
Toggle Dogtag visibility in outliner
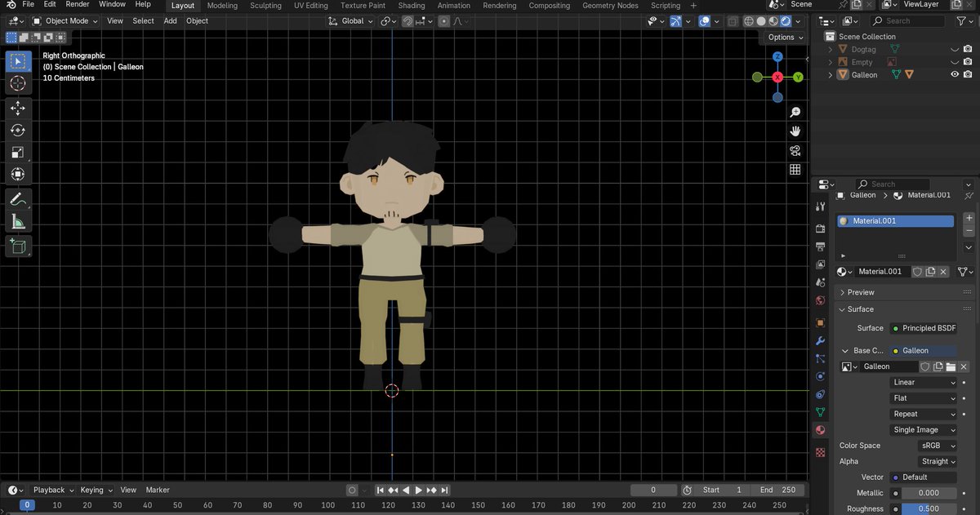pyautogui.click(x=954, y=50)
